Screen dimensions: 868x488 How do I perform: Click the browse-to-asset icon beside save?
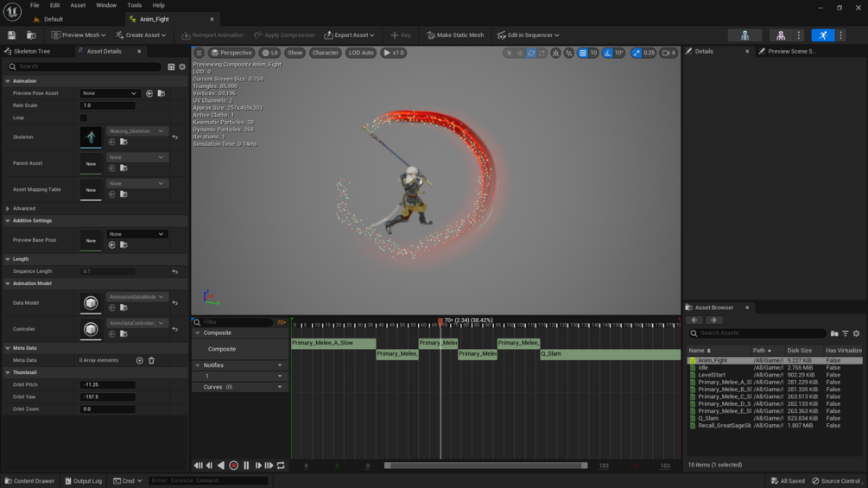point(32,35)
